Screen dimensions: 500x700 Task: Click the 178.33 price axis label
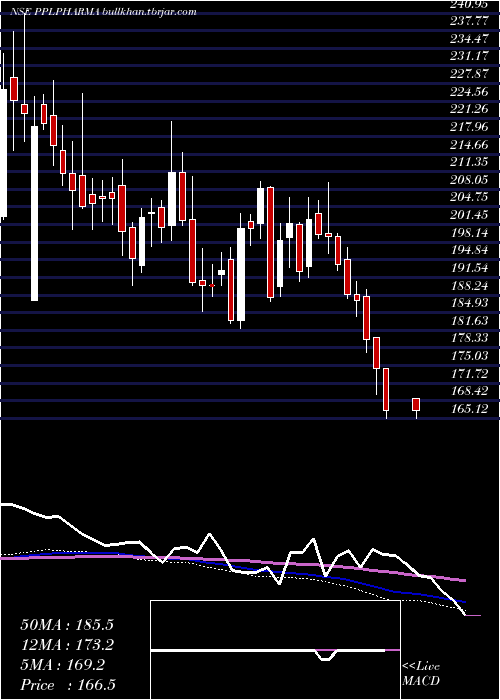pos(469,338)
